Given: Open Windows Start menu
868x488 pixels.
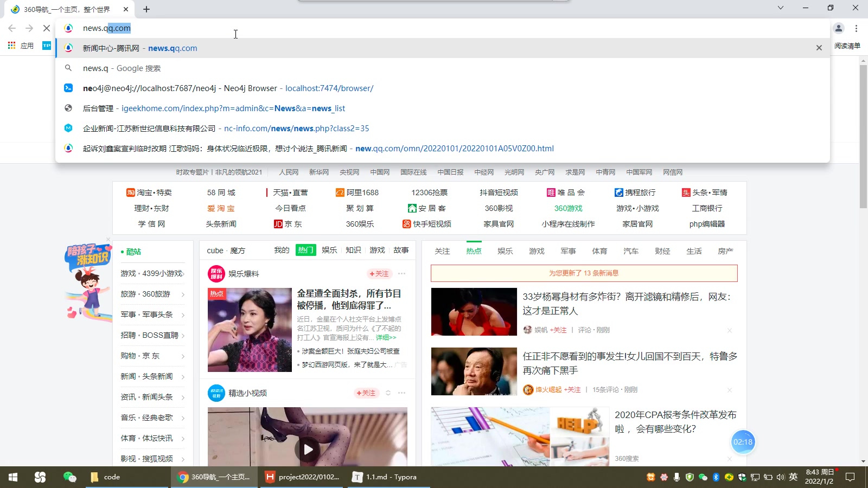Looking at the screenshot, I should (x=13, y=477).
